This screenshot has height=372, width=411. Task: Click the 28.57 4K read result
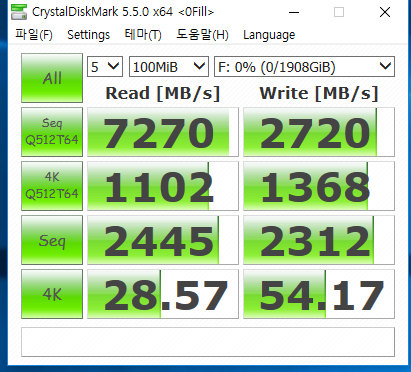point(163,294)
